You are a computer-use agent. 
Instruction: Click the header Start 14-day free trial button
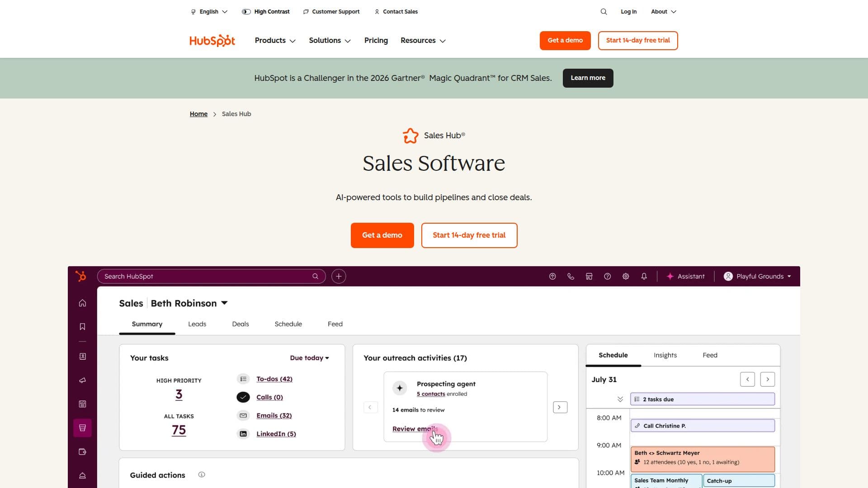pyautogui.click(x=638, y=41)
